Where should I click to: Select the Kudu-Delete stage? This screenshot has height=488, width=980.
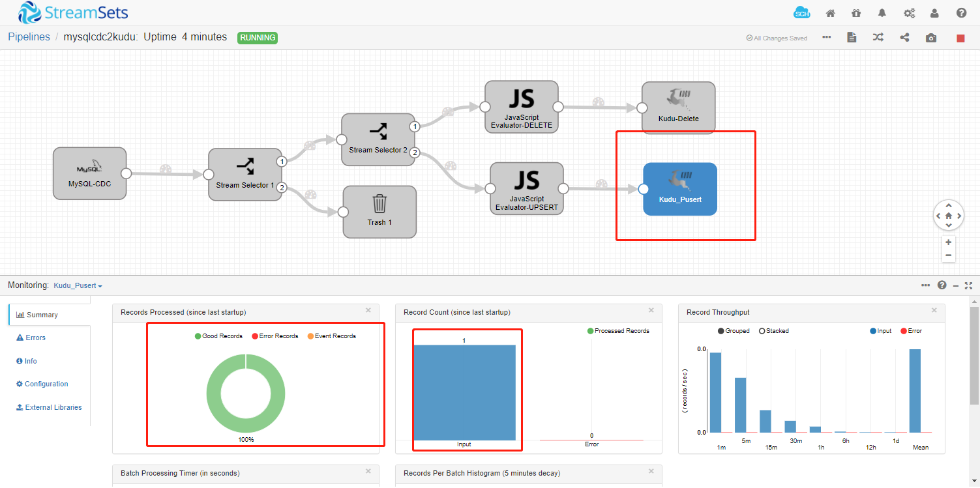678,108
